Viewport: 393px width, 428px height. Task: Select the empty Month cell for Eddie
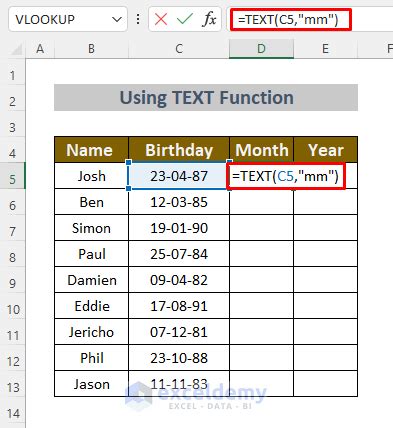pos(261,306)
